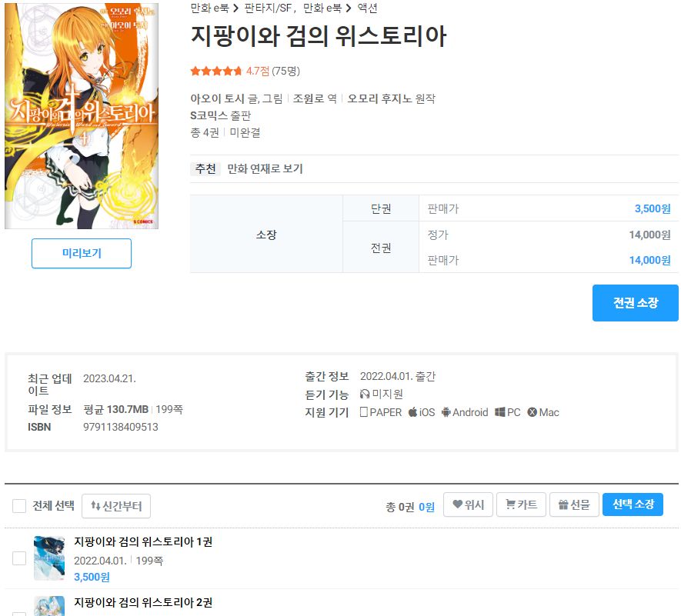Click the 전권 판매가 14,000원 in blue
This screenshot has height=616, width=681.
tap(649, 260)
